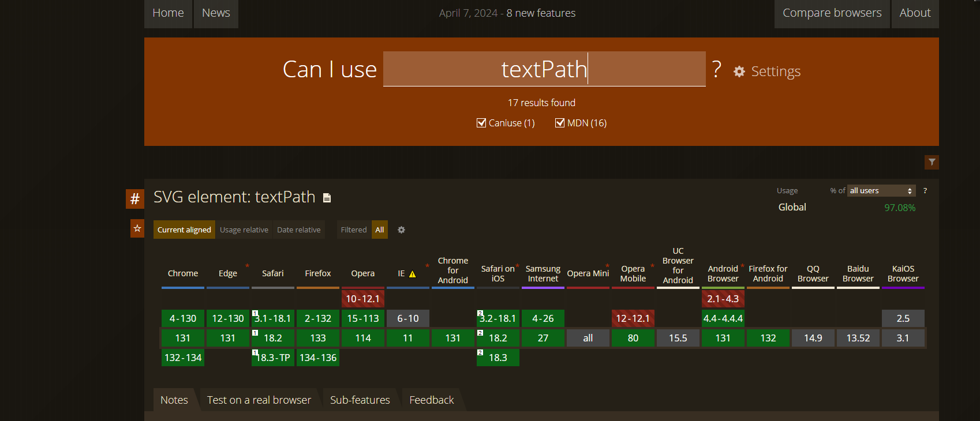Click note 2 marker on Safari iOS 18.3
The width and height of the screenshot is (980, 421).
pyautogui.click(x=480, y=352)
